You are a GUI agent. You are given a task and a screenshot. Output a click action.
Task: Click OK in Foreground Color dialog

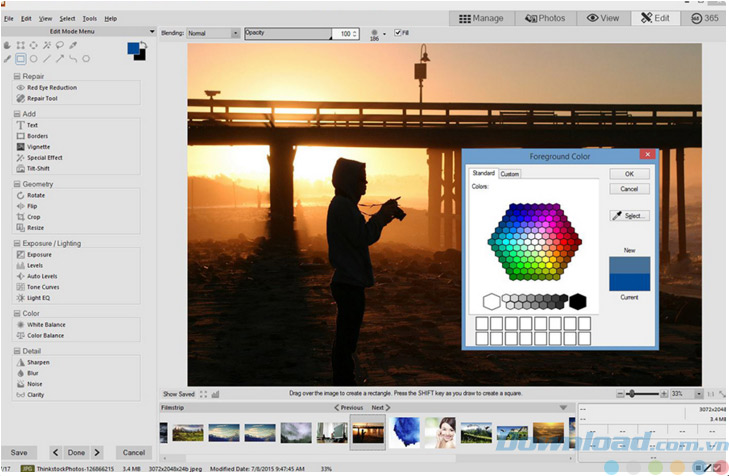[629, 174]
